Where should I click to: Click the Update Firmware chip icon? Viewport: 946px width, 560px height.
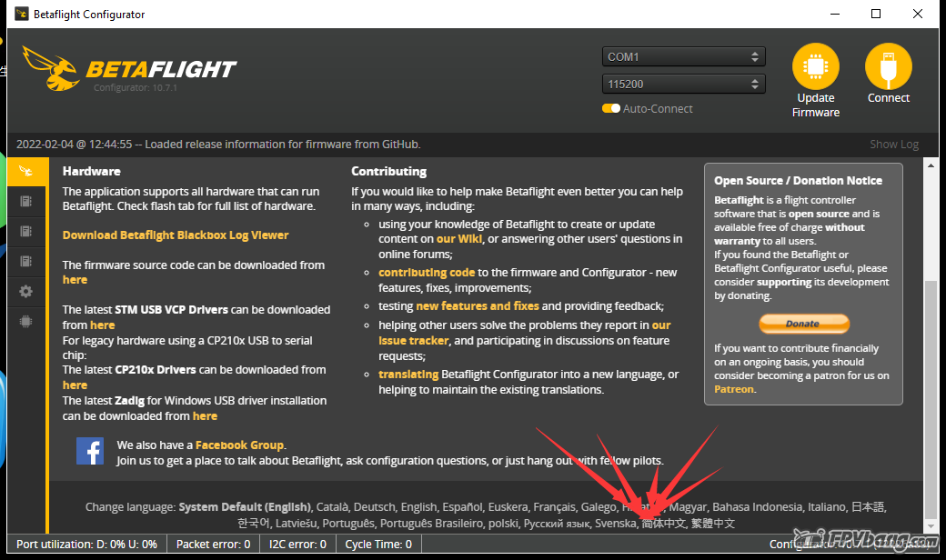pyautogui.click(x=815, y=66)
